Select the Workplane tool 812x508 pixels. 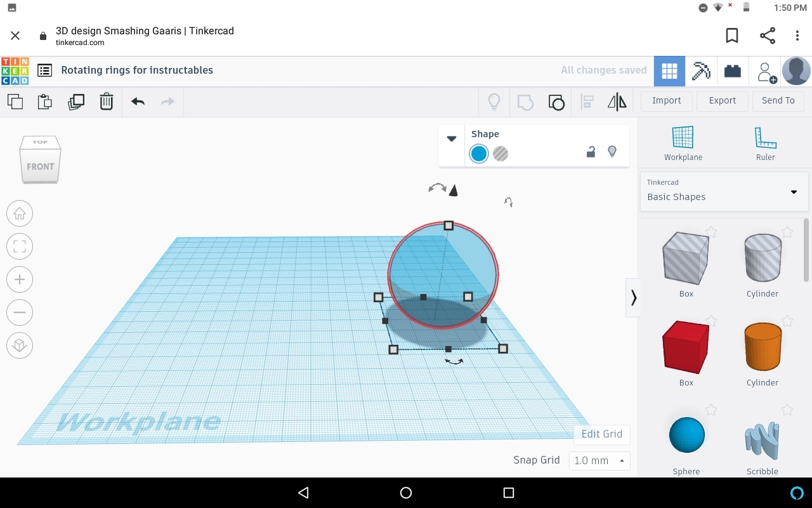(x=683, y=144)
